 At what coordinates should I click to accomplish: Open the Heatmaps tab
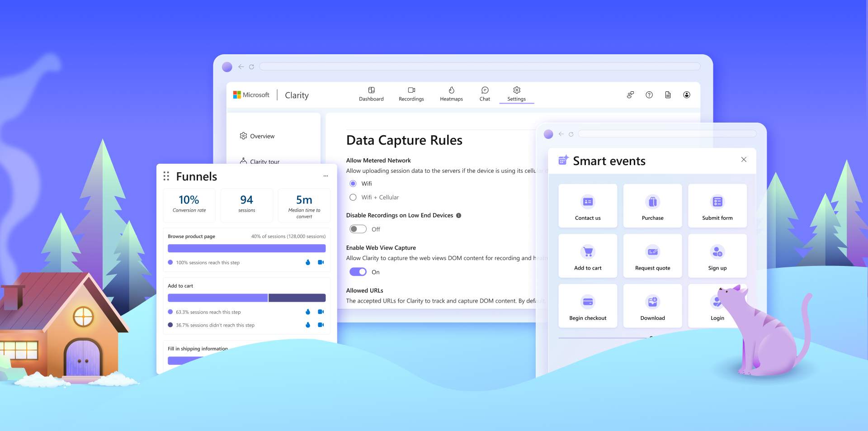pyautogui.click(x=451, y=94)
